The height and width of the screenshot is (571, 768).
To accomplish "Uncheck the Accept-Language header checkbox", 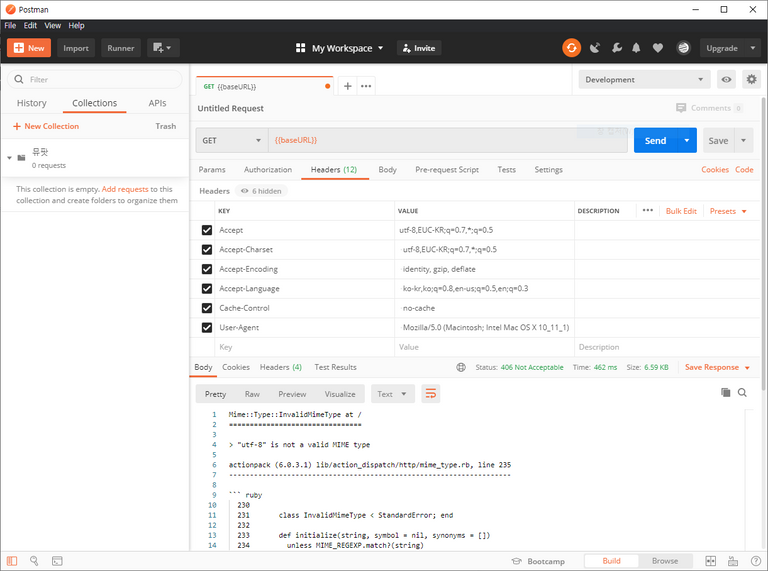I will pos(207,288).
